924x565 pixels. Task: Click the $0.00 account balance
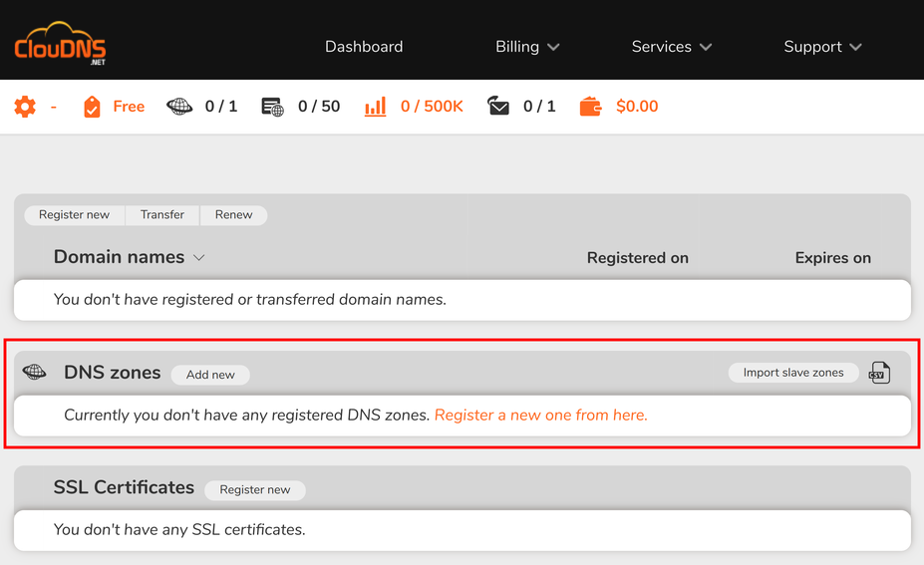click(x=637, y=107)
